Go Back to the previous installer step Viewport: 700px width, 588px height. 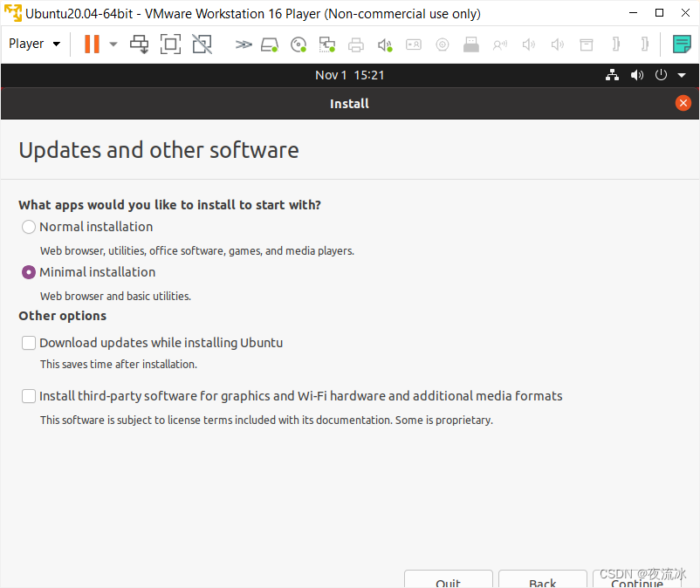click(x=542, y=579)
